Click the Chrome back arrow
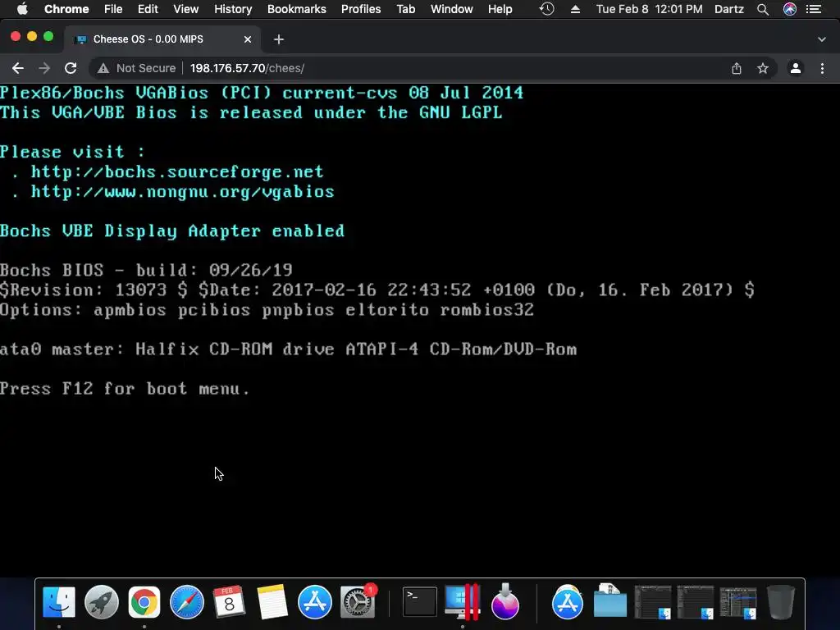Viewport: 840px width, 630px height. (18, 68)
